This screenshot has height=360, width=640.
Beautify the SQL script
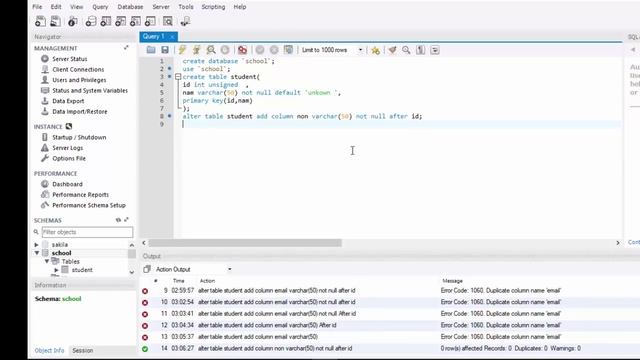pyautogui.click(x=392, y=50)
